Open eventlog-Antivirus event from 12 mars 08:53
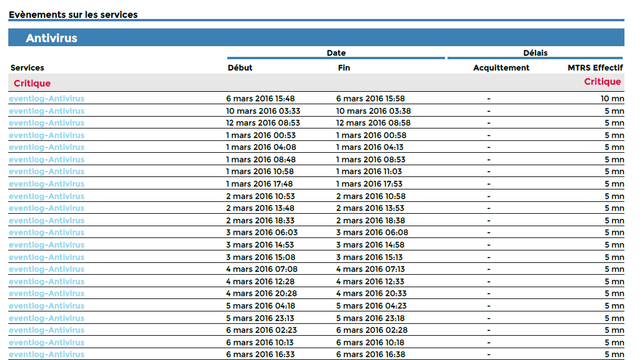644x360 pixels. click(x=46, y=123)
